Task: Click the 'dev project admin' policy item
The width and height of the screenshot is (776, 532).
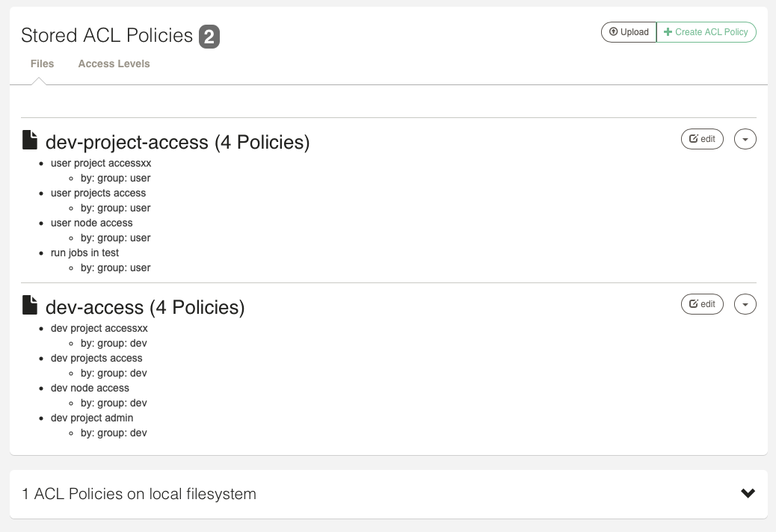Action: [x=92, y=418]
